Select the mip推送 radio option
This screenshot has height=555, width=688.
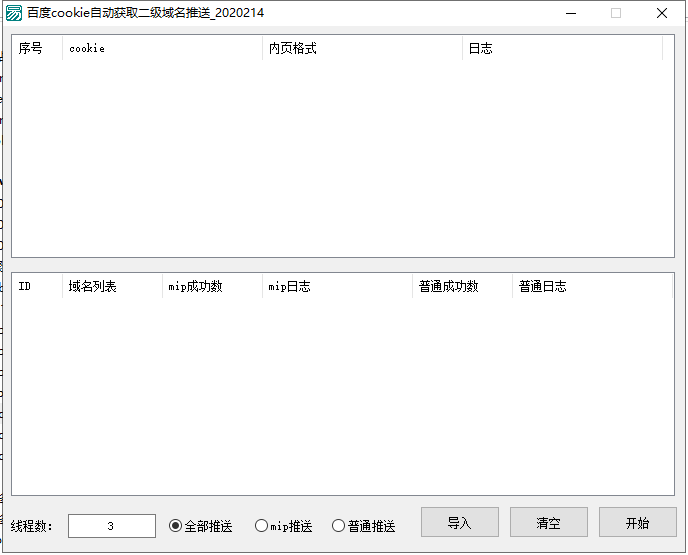[283, 526]
